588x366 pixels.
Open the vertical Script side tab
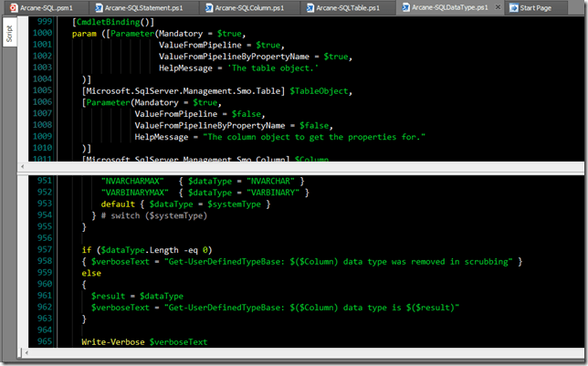click(6, 31)
